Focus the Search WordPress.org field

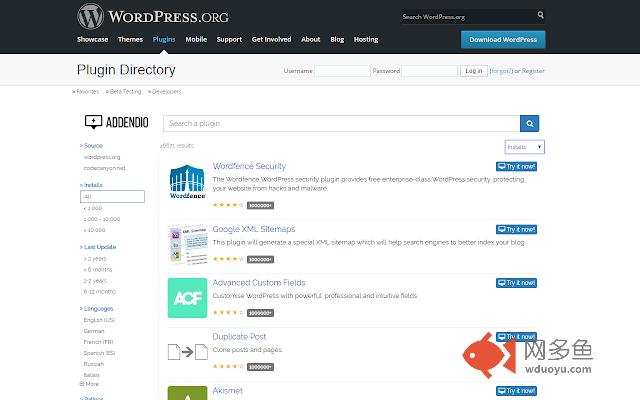click(469, 17)
